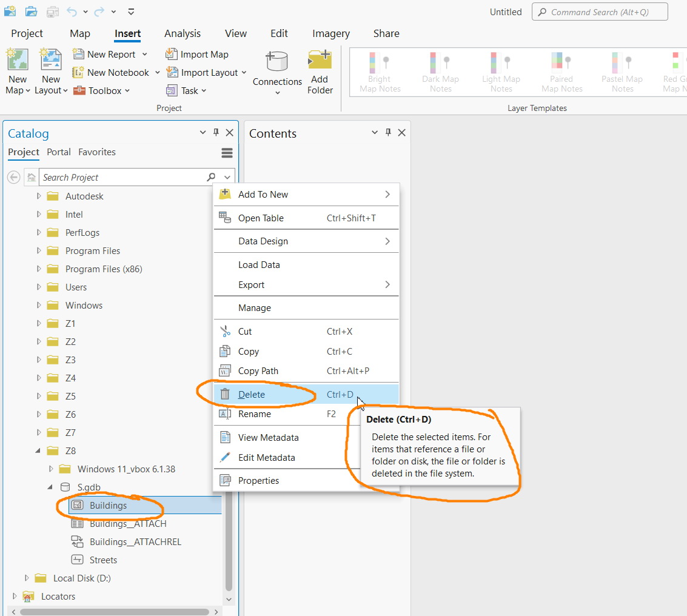Switch to the Analysis ribbon tab
Image resolution: width=687 pixels, height=616 pixels.
click(x=182, y=33)
